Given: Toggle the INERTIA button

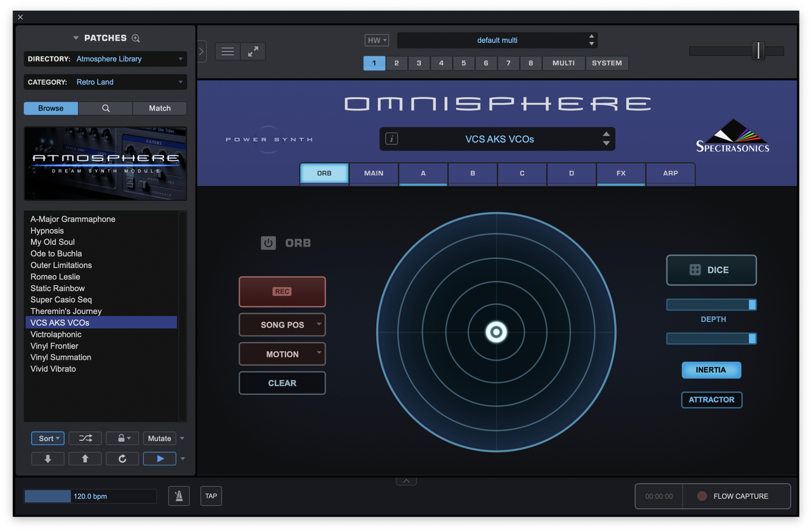Looking at the screenshot, I should [711, 370].
